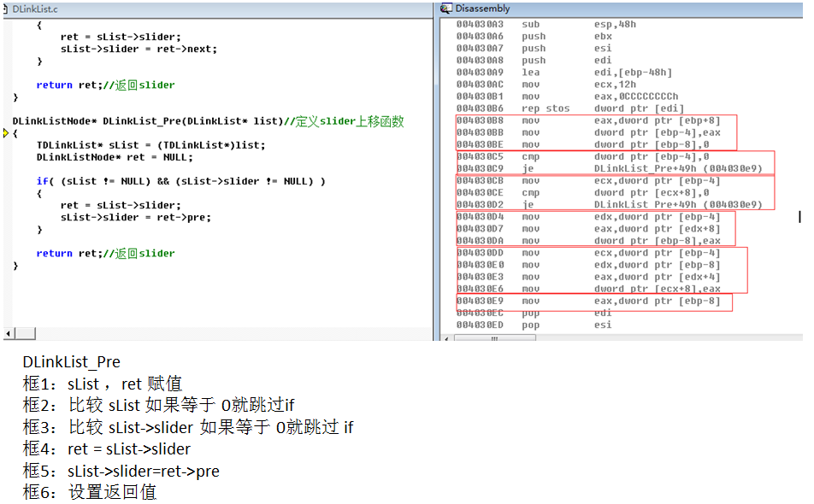Click disassembly line at address 004030CB
The width and height of the screenshot is (814, 504).
[588, 181]
